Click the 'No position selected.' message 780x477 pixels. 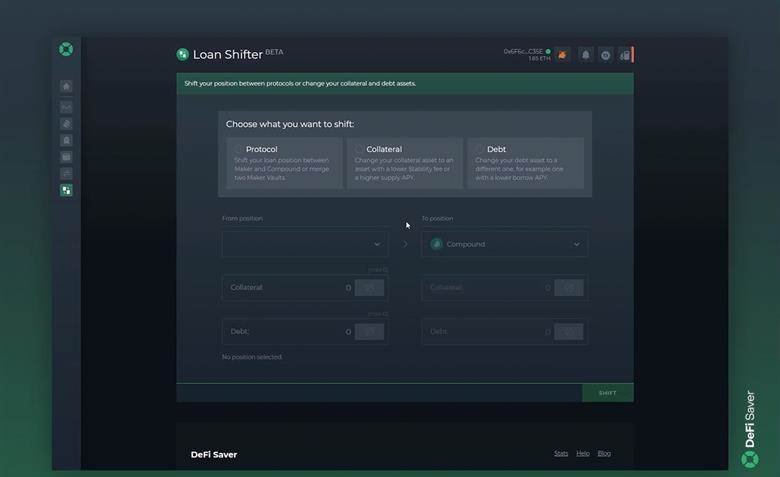click(252, 357)
